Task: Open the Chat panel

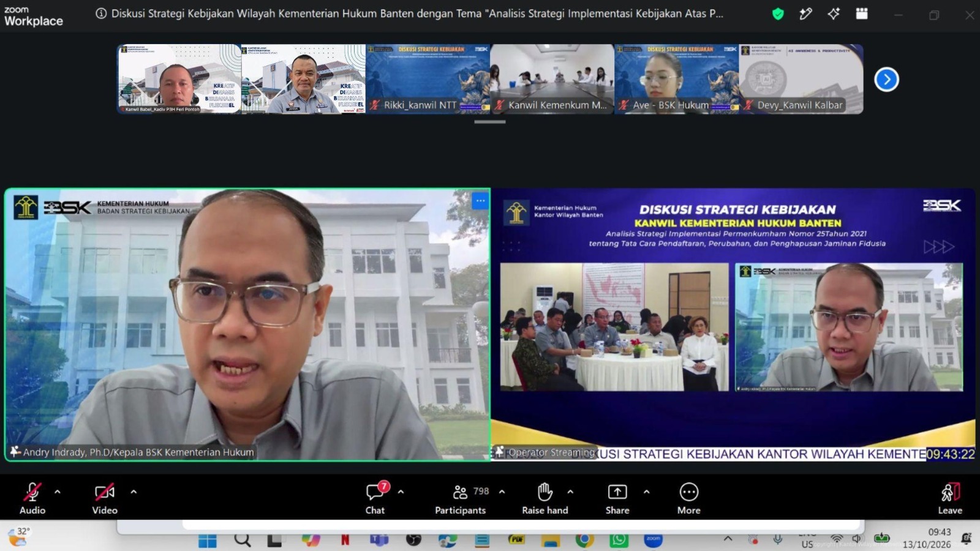Action: point(375,498)
